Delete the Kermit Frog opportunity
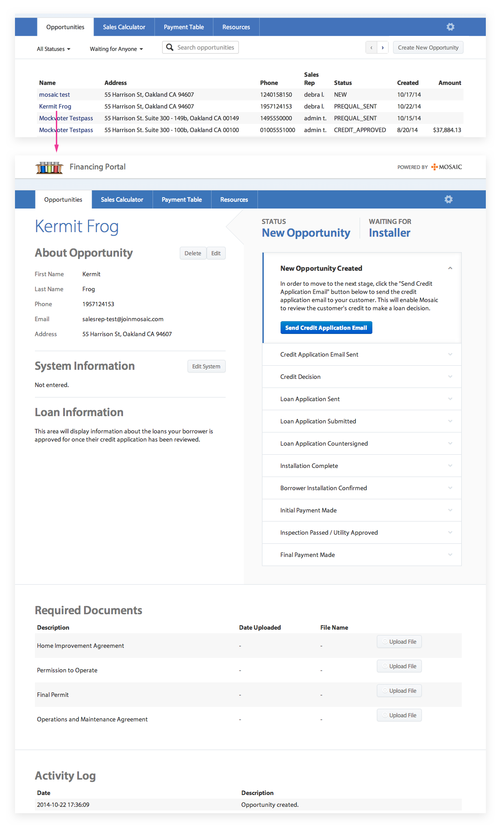This screenshot has width=504, height=830. tap(193, 253)
